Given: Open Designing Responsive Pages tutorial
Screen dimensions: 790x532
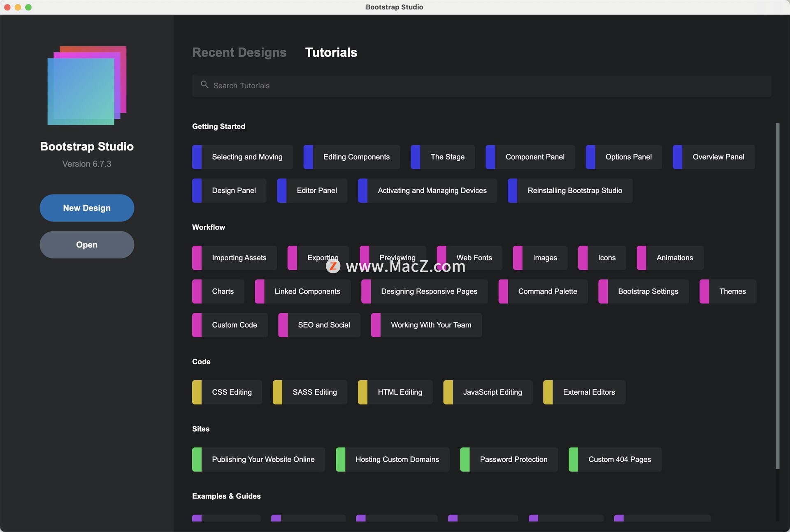Looking at the screenshot, I should tap(424, 291).
